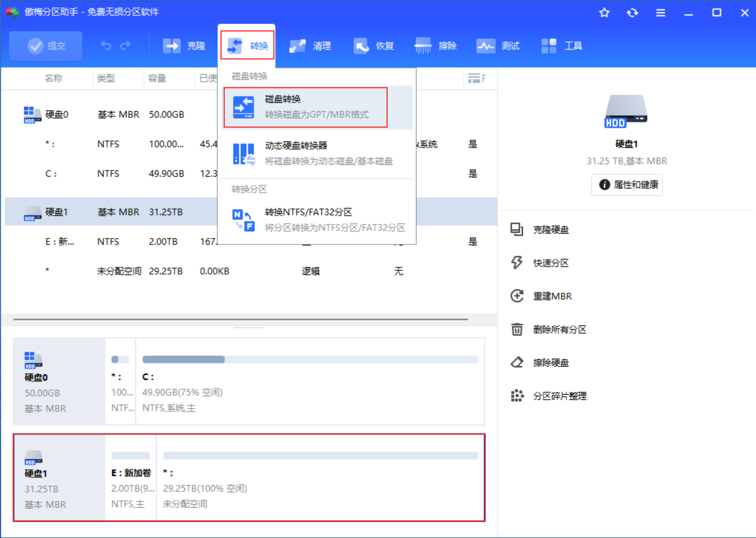The image size is (756, 538).
Task: Click the NTFS/FAT32 convert icon
Action: (243, 220)
